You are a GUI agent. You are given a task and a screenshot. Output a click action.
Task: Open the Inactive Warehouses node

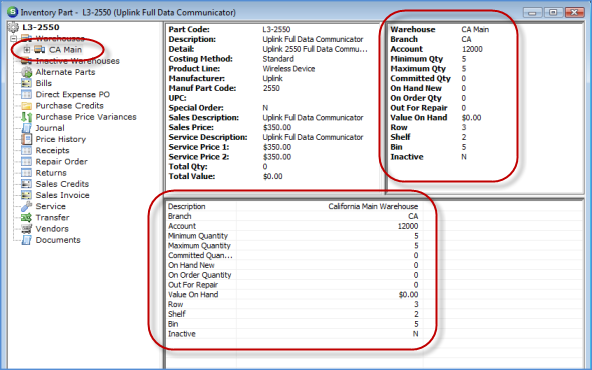click(x=77, y=61)
